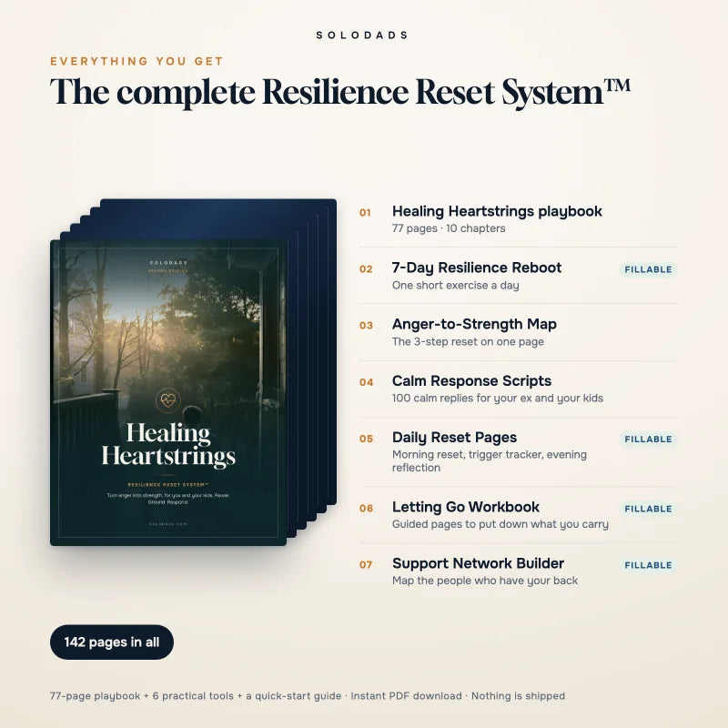Click FILLABLE badge beside Letting Go Workbook

(x=648, y=509)
